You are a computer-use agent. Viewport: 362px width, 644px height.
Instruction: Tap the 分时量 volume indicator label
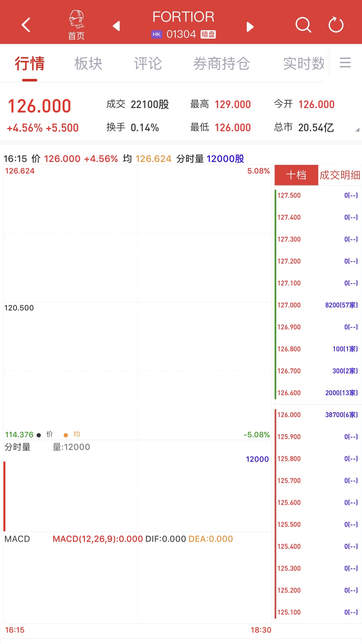pos(17,447)
